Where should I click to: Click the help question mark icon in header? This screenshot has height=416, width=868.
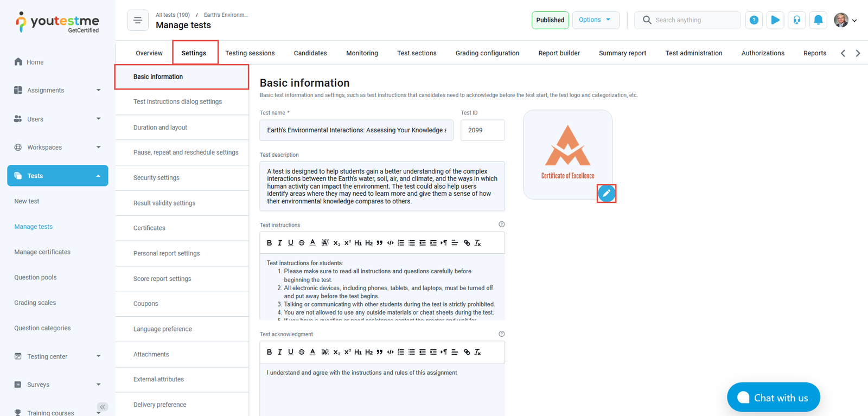point(754,20)
